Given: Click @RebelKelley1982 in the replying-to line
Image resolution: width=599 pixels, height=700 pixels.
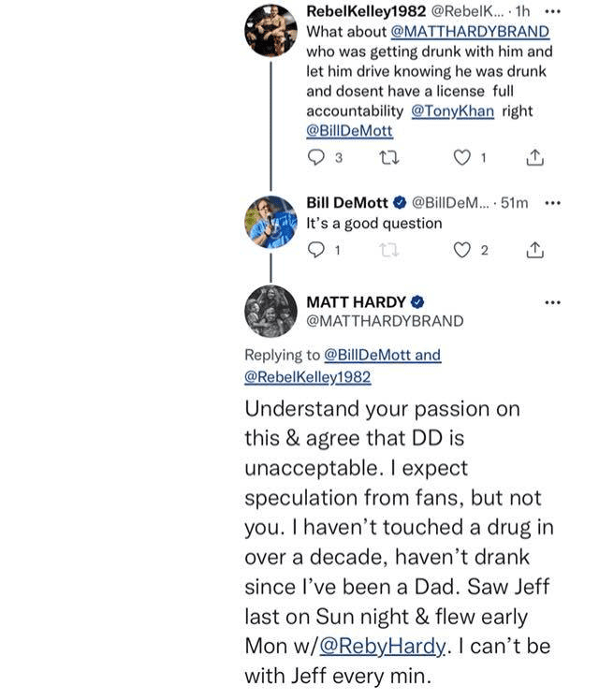Looking at the screenshot, I should click(x=307, y=376).
